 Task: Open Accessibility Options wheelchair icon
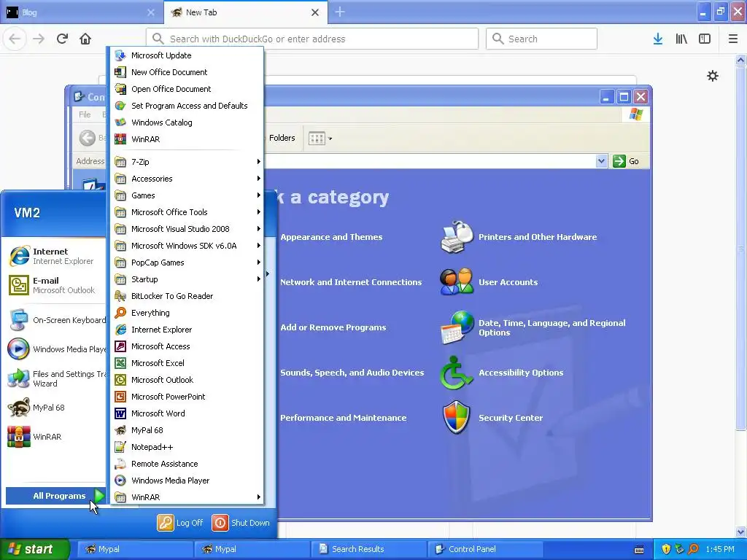(x=455, y=373)
